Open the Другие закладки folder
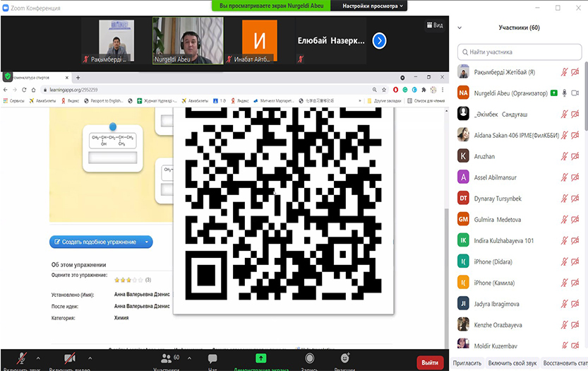Image resolution: width=588 pixels, height=371 pixels. click(x=385, y=100)
